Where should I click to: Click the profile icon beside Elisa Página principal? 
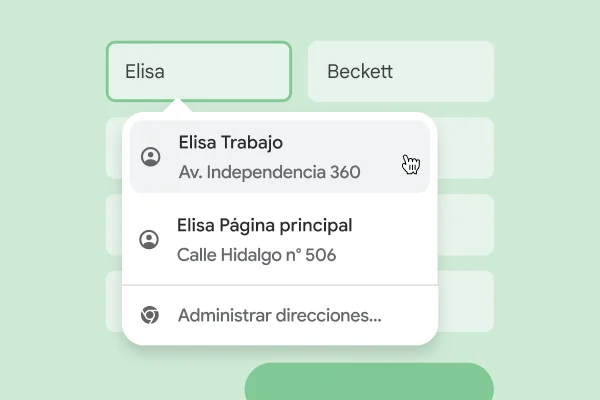(149, 240)
